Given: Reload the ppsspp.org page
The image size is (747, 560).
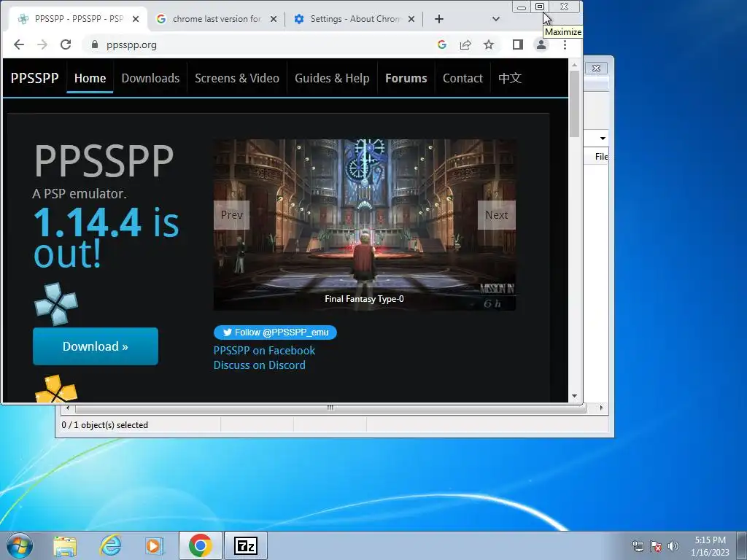Looking at the screenshot, I should pos(66,44).
